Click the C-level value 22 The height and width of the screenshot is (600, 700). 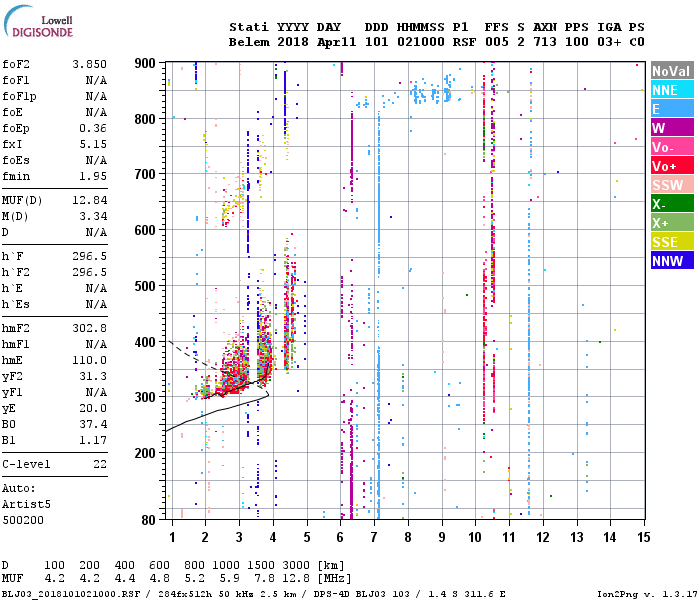pyautogui.click(x=100, y=464)
